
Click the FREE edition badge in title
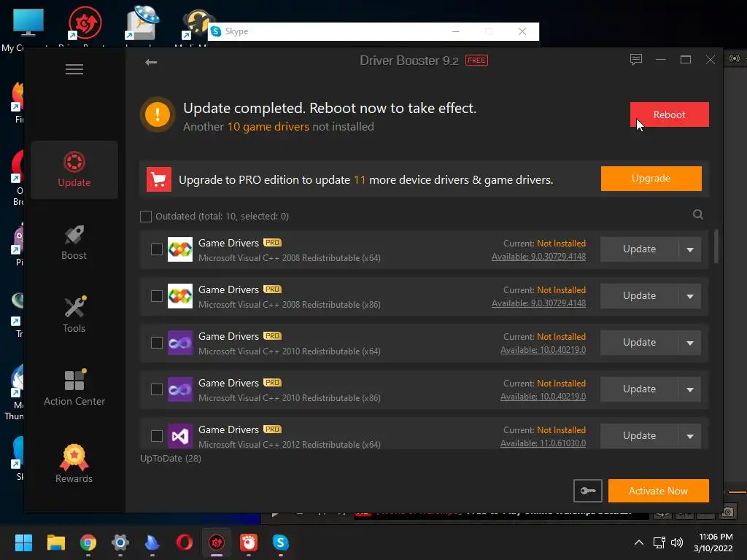[476, 61]
